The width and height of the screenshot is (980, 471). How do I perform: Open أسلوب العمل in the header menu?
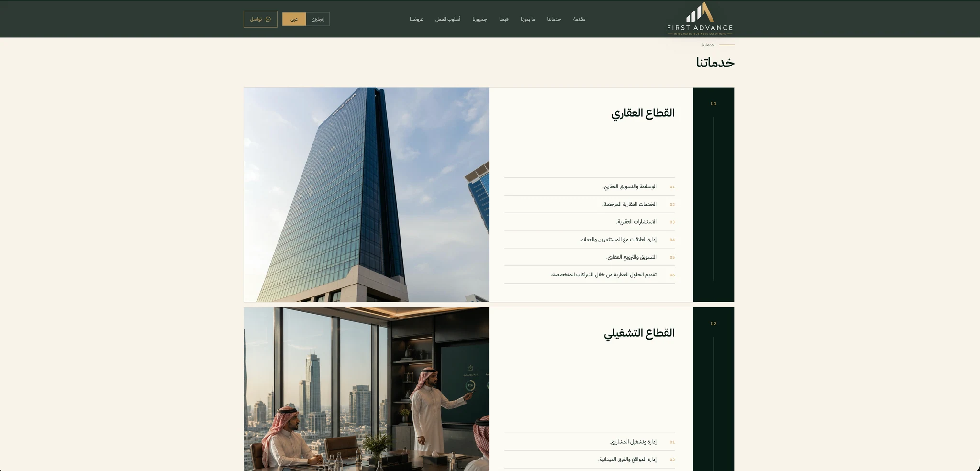coord(448,19)
